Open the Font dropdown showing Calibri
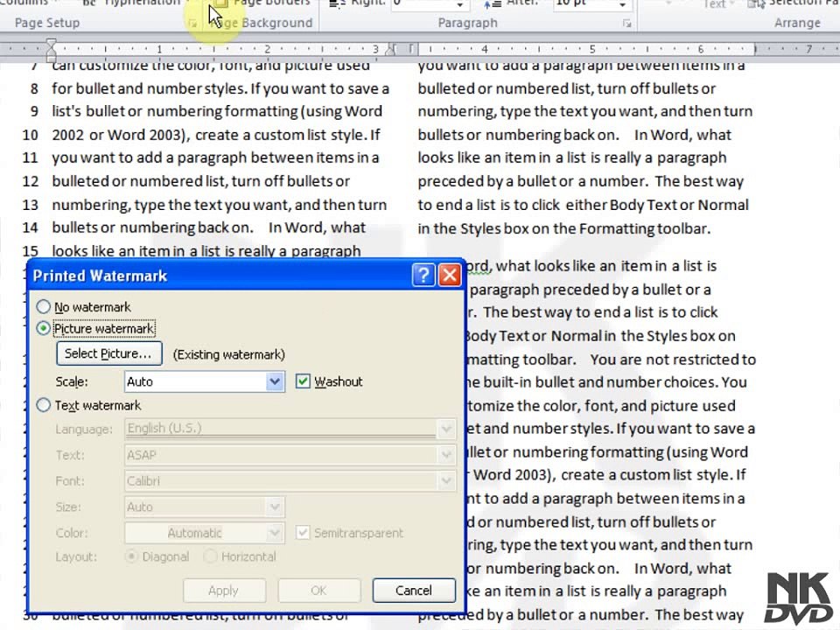The height and width of the screenshot is (630, 840). click(x=446, y=481)
